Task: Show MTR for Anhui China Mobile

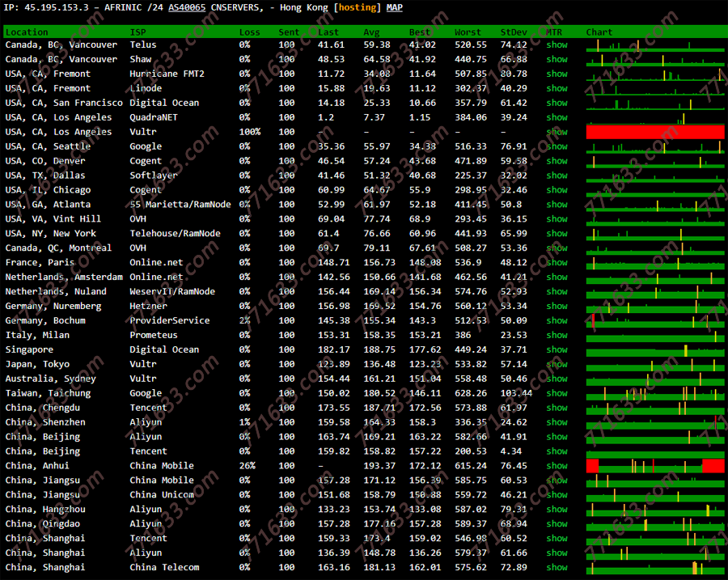Action: point(557,465)
